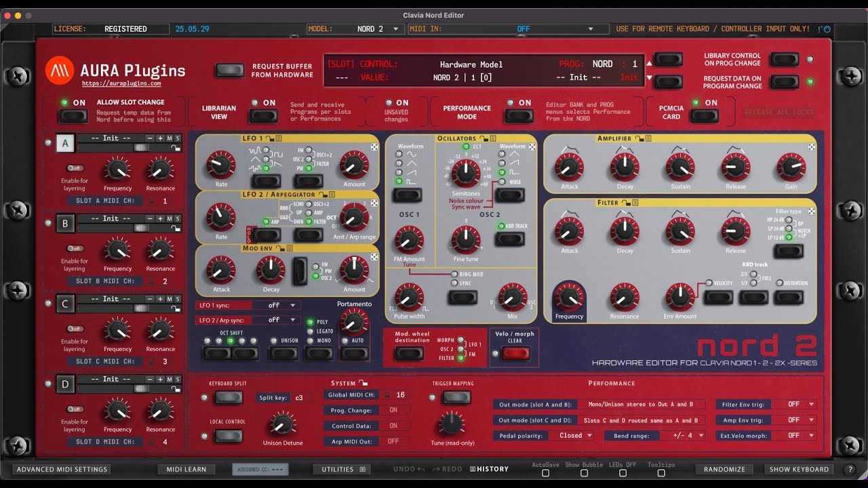Click the Amplifier Gain knob
The height and width of the screenshot is (488, 868).
[x=791, y=166]
